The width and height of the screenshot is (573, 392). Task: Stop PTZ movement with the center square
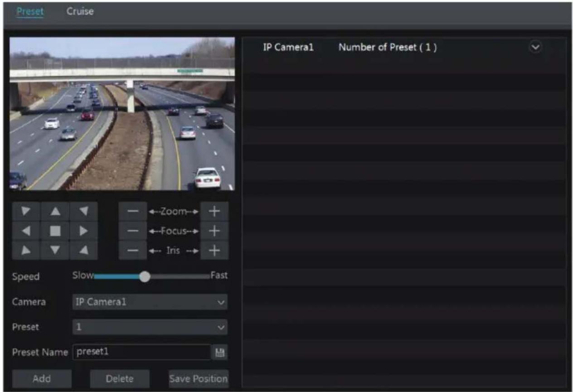click(55, 231)
